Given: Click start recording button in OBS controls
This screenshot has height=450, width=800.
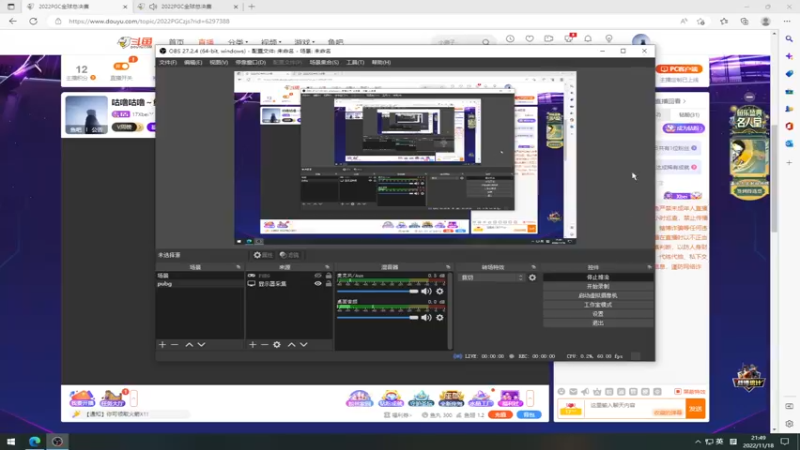Looking at the screenshot, I should click(x=598, y=287).
